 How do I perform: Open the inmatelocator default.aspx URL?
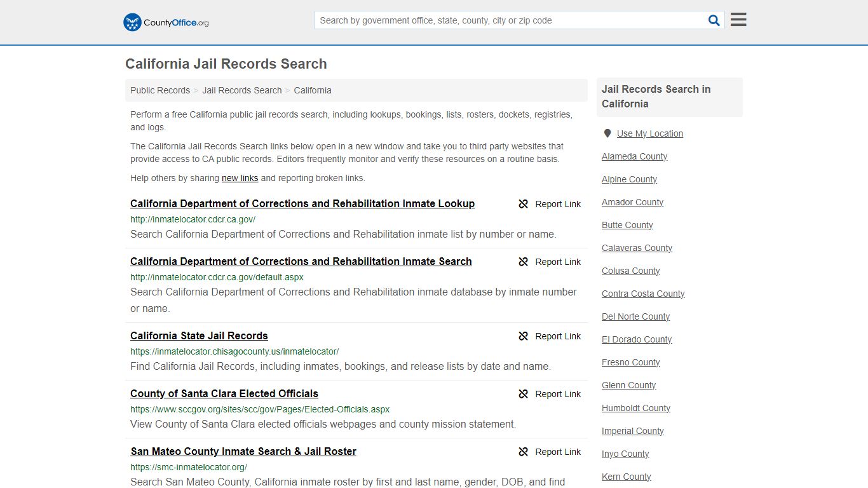pyautogui.click(x=217, y=277)
